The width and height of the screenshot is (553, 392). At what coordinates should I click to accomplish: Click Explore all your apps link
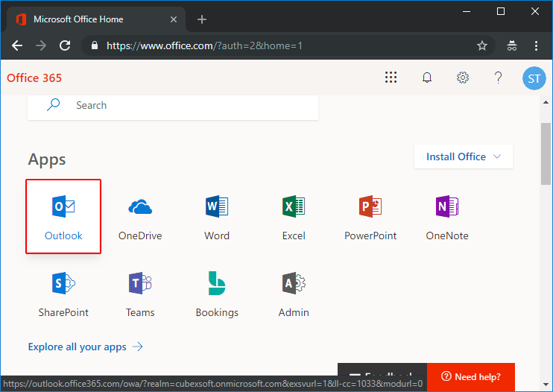click(x=78, y=347)
